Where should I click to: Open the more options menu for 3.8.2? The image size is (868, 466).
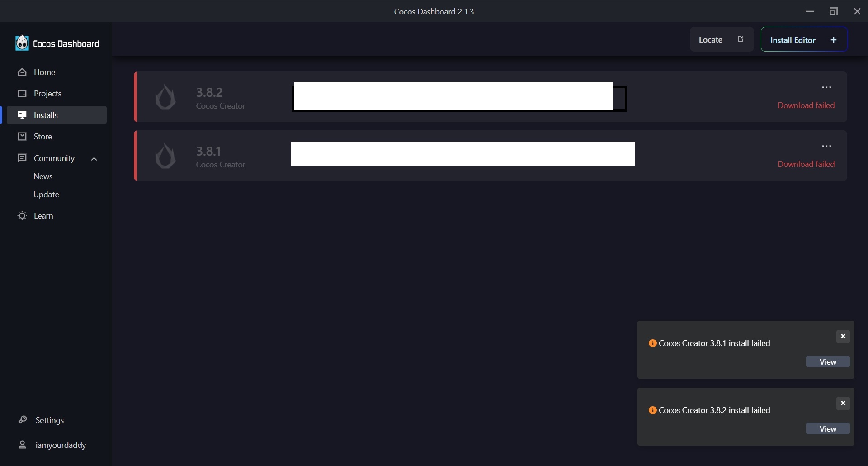[827, 88]
